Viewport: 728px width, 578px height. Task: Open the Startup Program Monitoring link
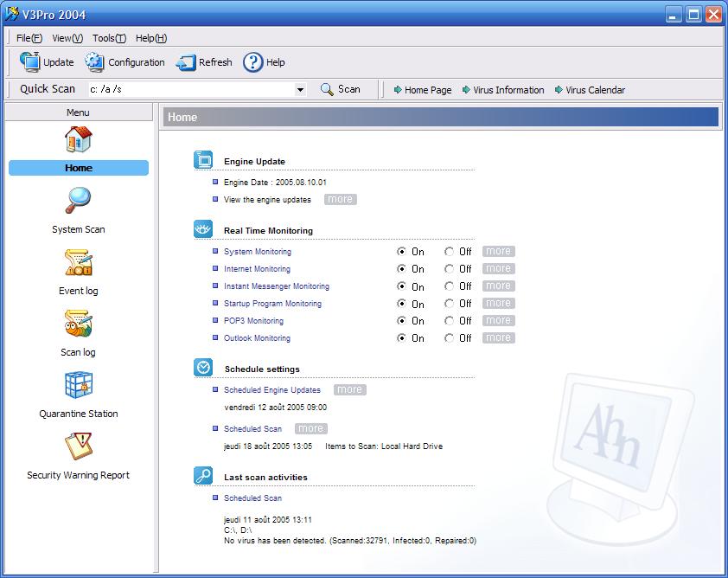(x=272, y=304)
